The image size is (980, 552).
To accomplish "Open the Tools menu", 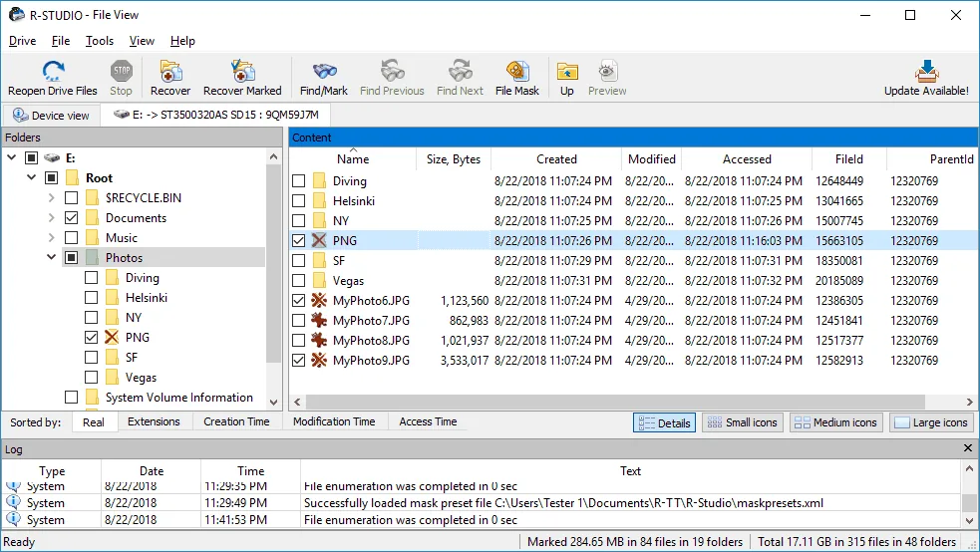I will 100,41.
